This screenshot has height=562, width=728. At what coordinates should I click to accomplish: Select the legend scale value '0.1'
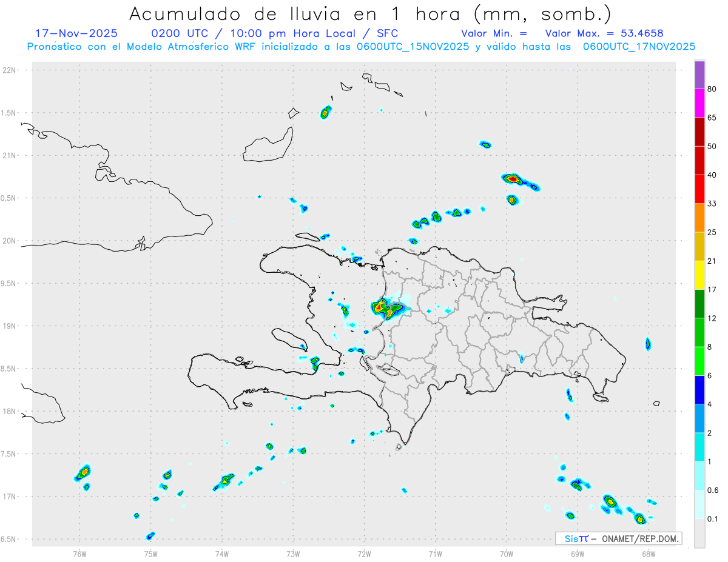[713, 519]
